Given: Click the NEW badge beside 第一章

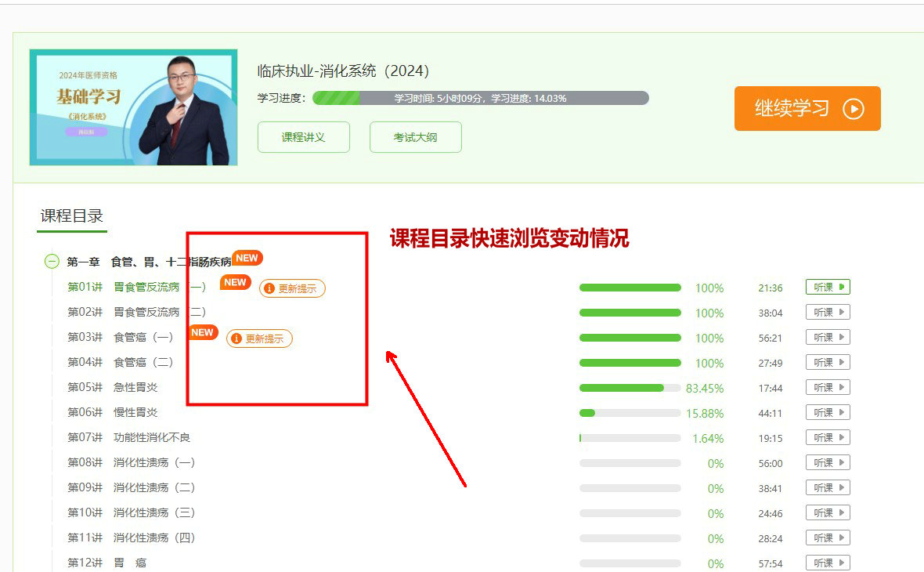Looking at the screenshot, I should coord(247,258).
